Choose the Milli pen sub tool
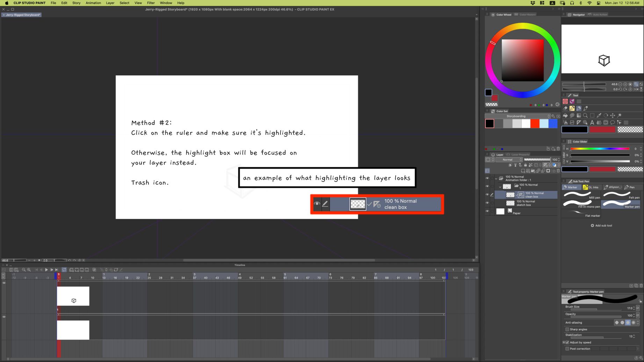The height and width of the screenshot is (362, 644). 581,195
